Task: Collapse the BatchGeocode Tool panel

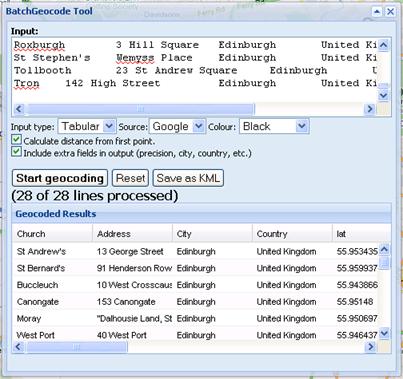Action: pyautogui.click(x=377, y=12)
